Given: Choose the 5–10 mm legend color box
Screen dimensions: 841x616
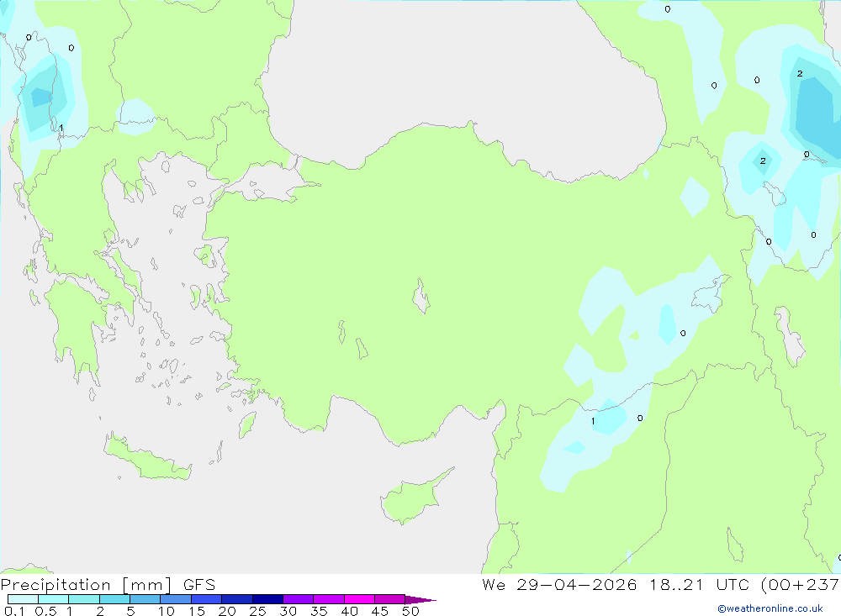Looking at the screenshot, I should [145, 599].
